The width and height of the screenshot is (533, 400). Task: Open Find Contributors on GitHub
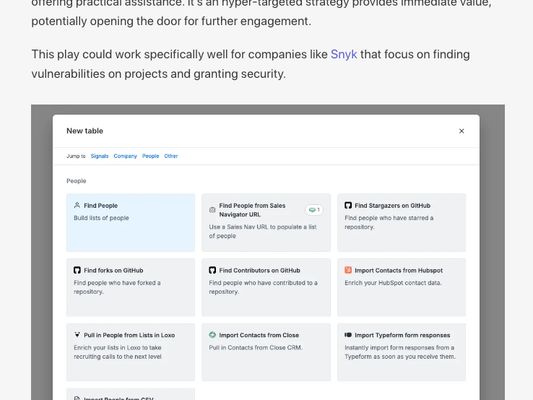(266, 287)
